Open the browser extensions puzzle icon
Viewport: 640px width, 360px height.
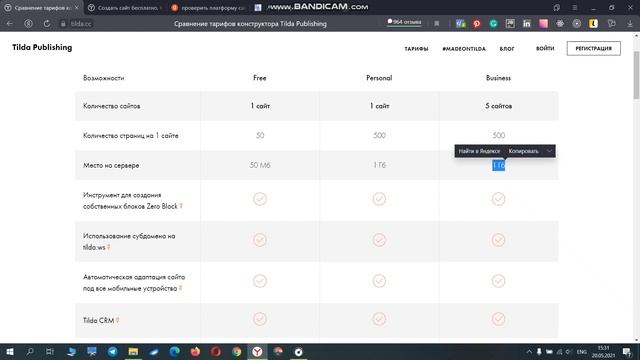pos(611,24)
